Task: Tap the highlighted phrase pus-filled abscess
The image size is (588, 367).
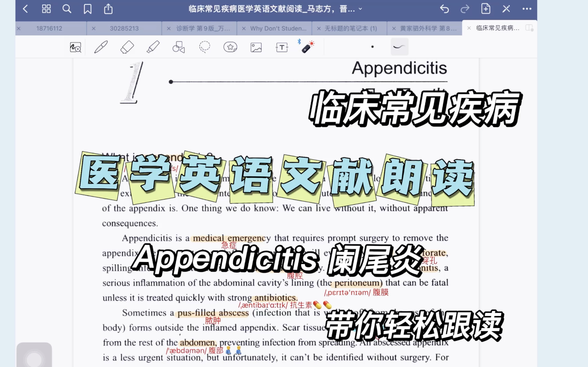Action: (x=213, y=313)
